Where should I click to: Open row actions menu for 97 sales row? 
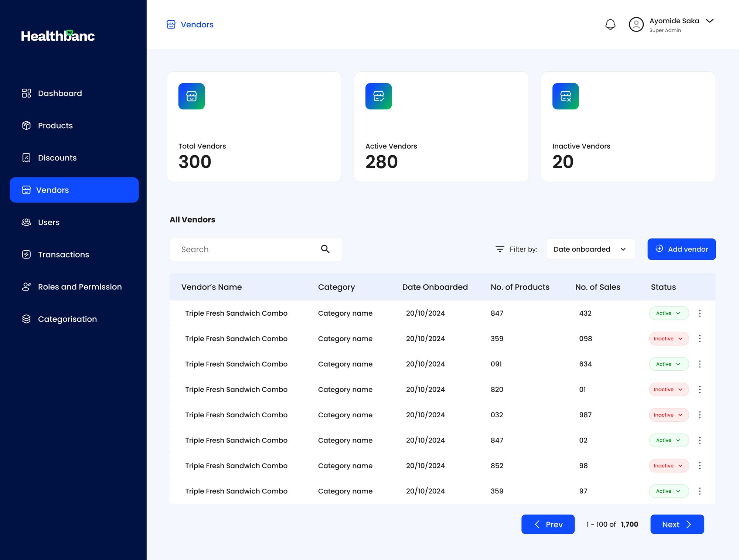[699, 491]
